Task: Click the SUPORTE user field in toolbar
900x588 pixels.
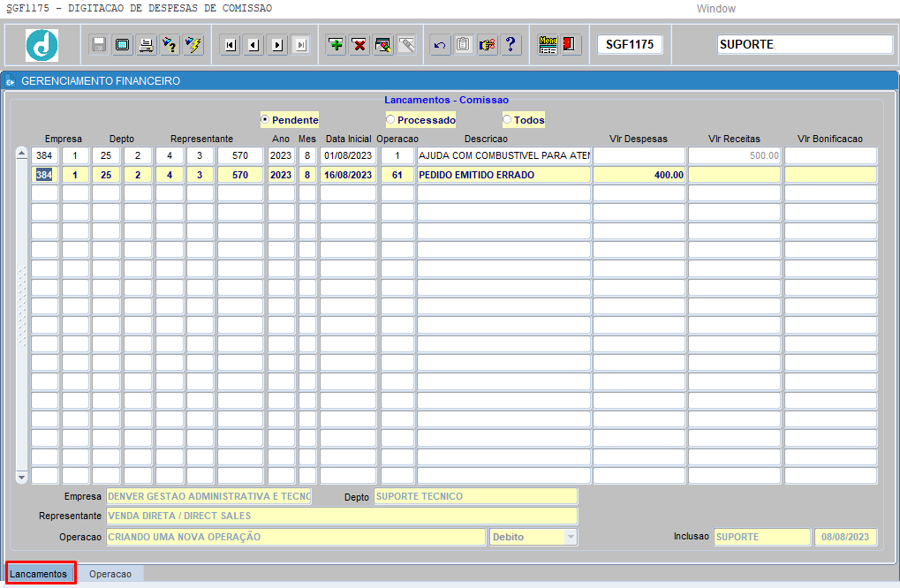Action: [x=805, y=44]
